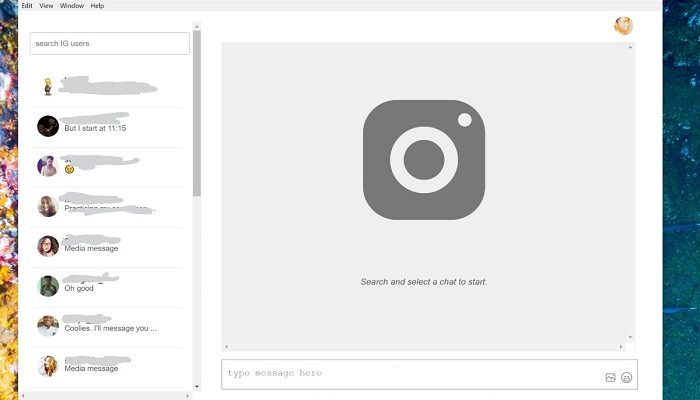Click message pane scroll down arrow
700x400 pixels.
tap(630, 338)
